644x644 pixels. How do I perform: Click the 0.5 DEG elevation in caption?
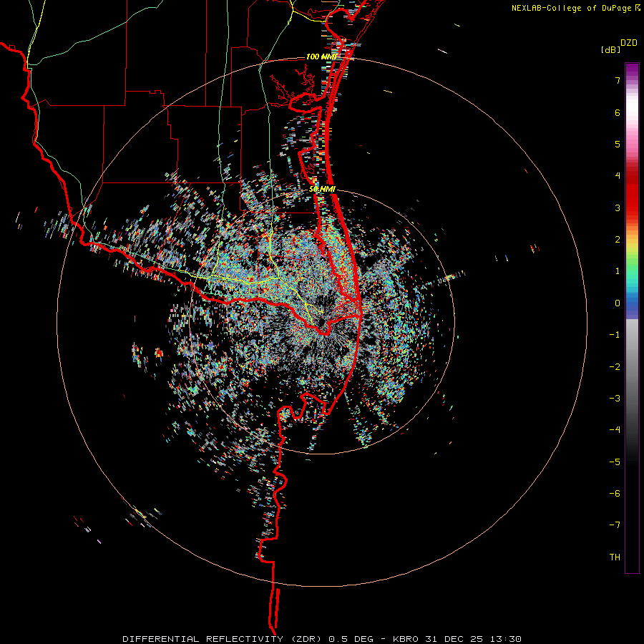351,639
